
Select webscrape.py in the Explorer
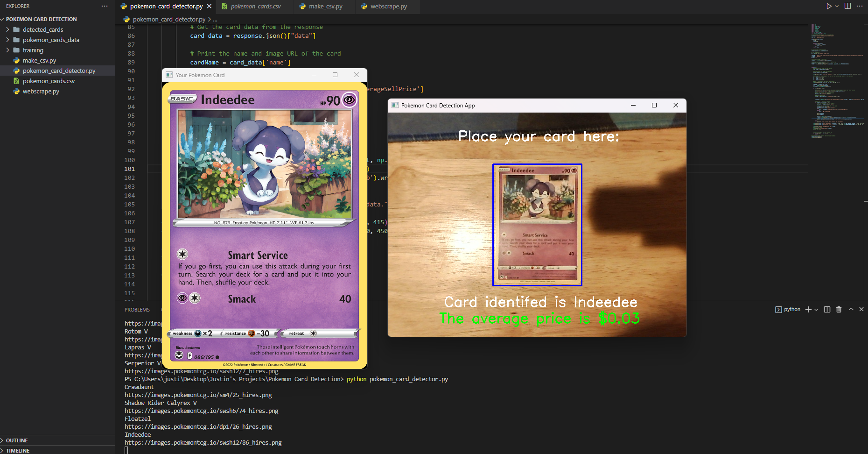(x=41, y=91)
